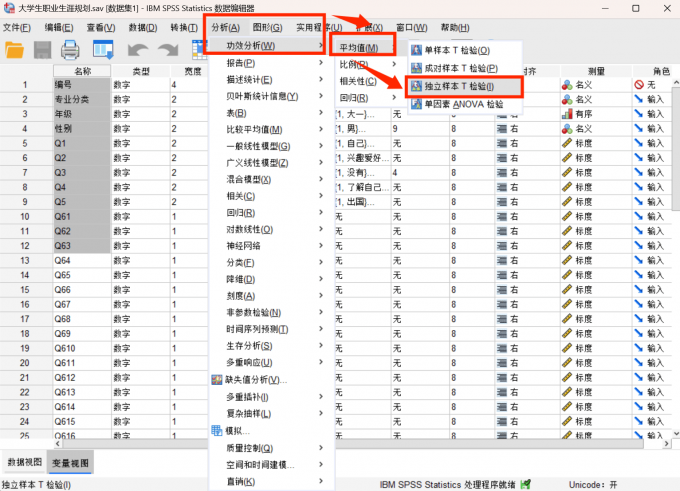
Task: Click the icon beside 单样本 T 检验(O)
Action: coord(416,50)
